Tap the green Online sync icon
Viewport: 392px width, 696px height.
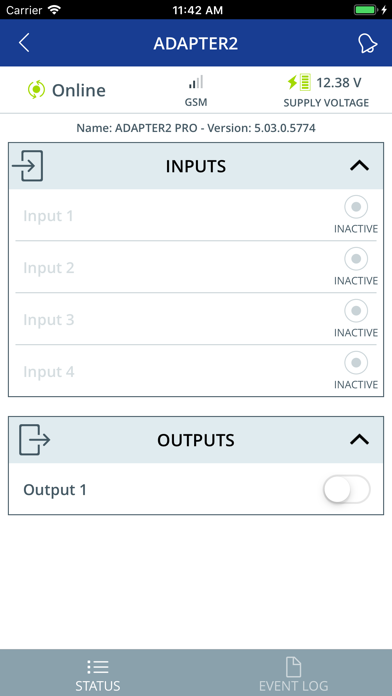pos(36,90)
